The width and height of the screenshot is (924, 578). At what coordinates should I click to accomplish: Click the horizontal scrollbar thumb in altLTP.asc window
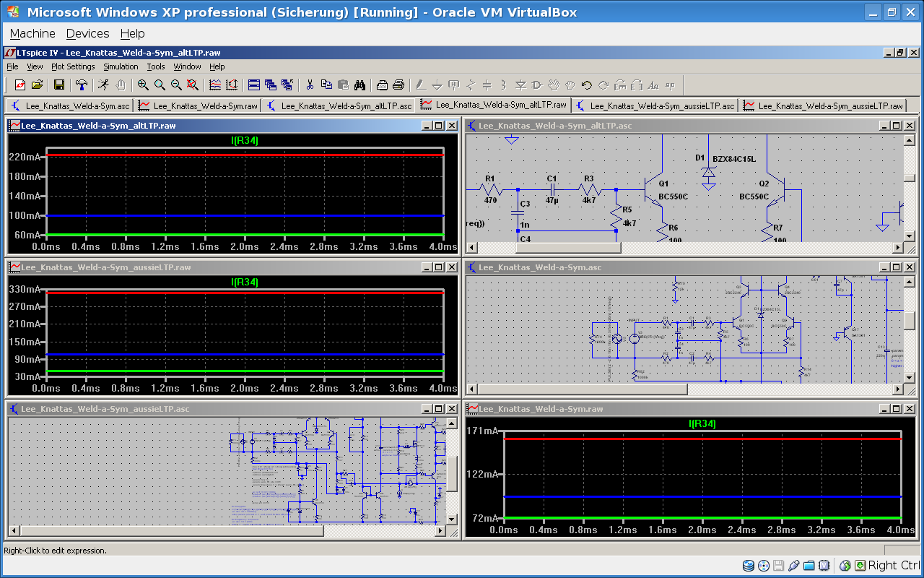point(568,248)
